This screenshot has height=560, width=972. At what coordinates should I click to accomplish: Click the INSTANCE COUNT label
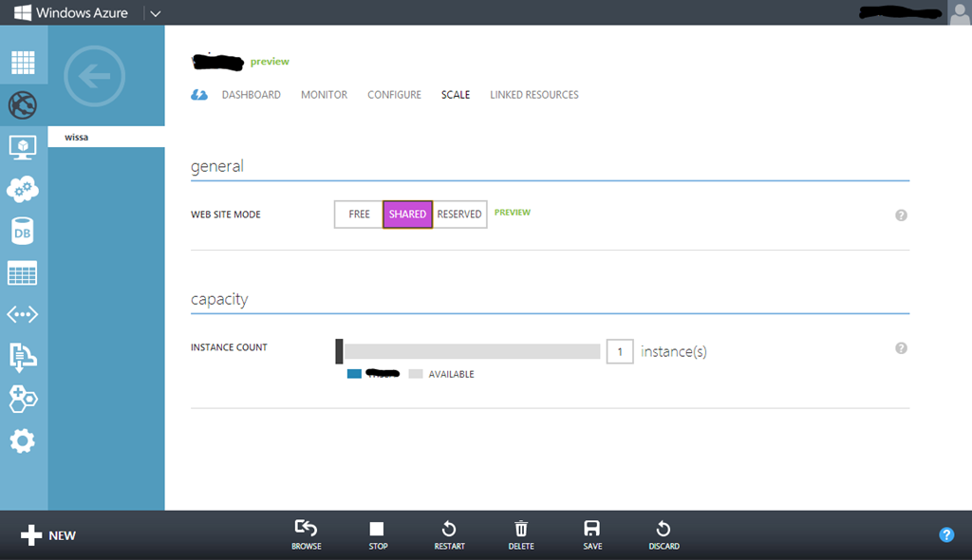[229, 347]
